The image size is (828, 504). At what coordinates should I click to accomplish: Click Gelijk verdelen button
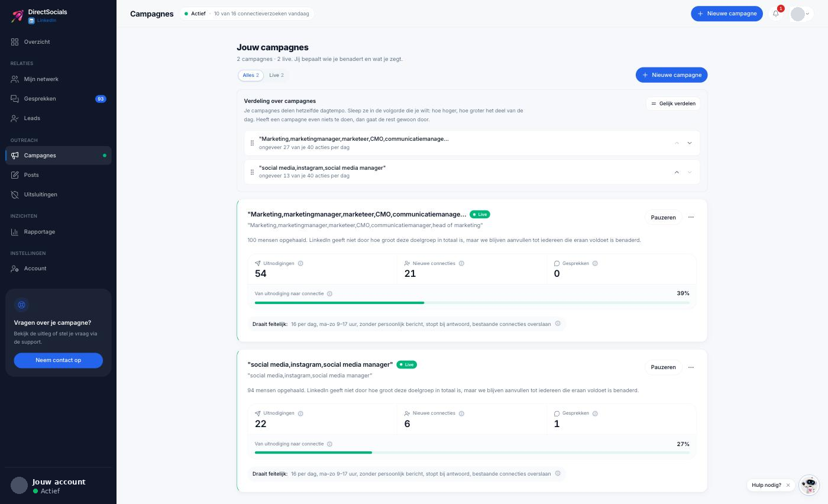coord(673,104)
